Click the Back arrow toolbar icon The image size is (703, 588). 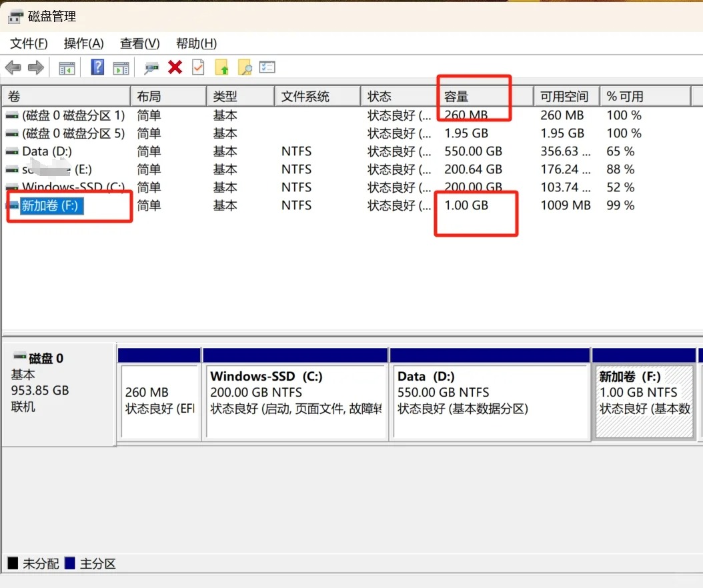(13, 68)
